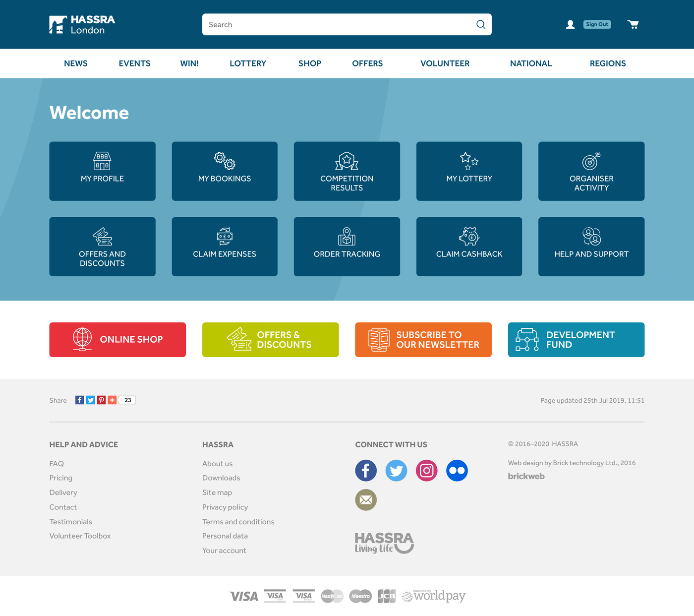Screen dimensions: 694x616
Task: Open the My Profile tile
Action: click(x=102, y=171)
